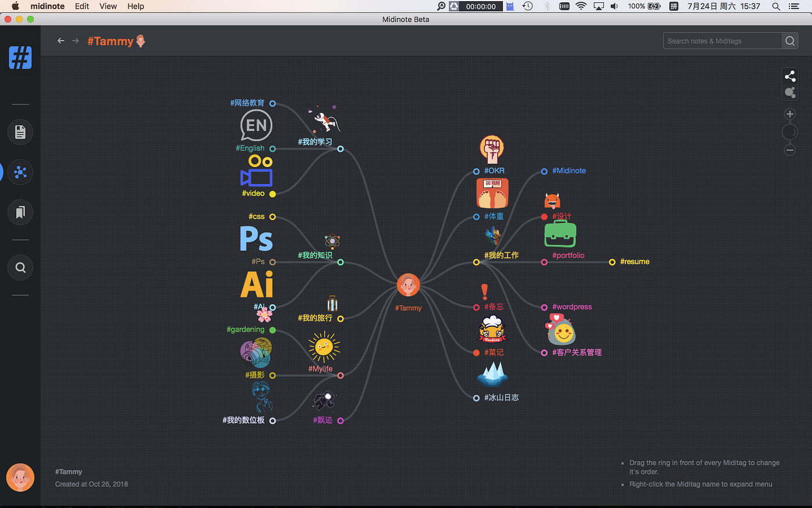Open macOS Spotlight search in menu bar
Viewport: 812px width, 508px height.
tap(775, 6)
